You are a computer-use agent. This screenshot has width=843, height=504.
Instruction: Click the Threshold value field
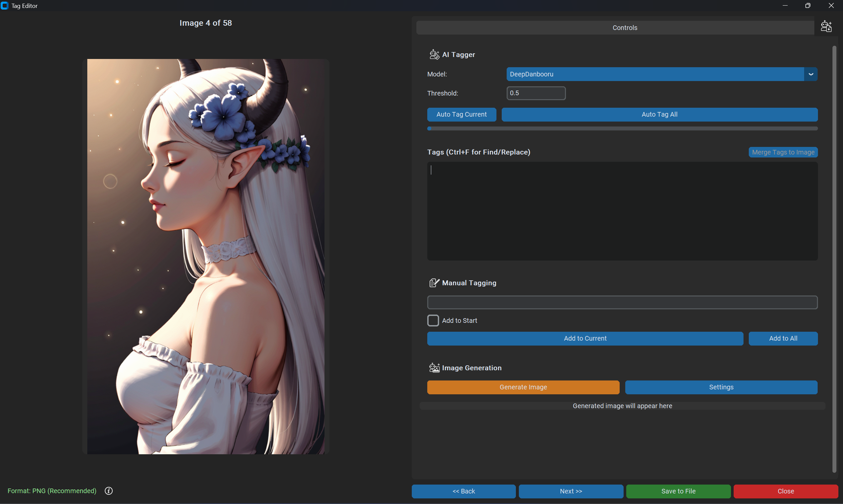pyautogui.click(x=536, y=93)
